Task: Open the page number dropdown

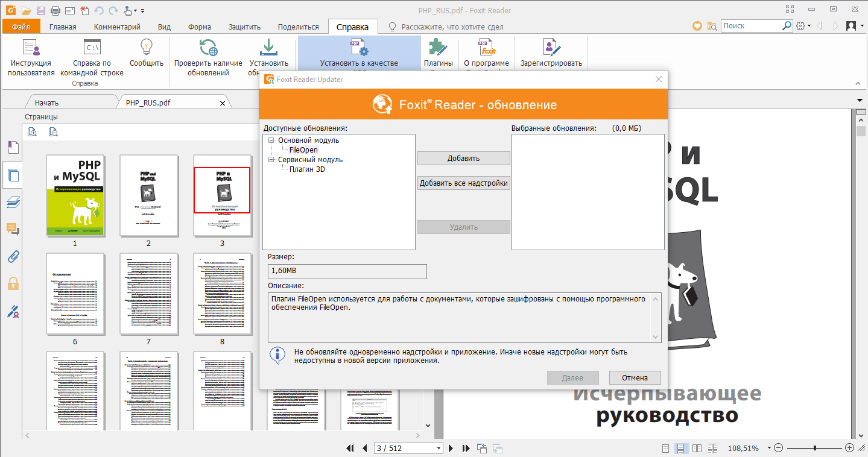Action: [439, 449]
